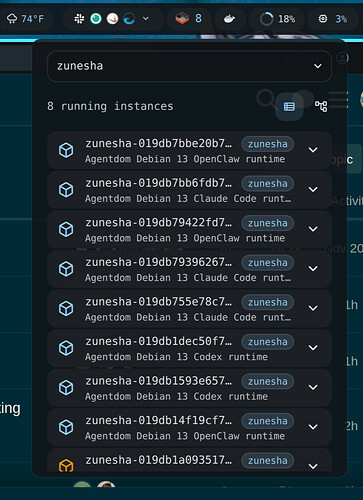Click cube icon of zunesha-019db1593e657 instance
The width and height of the screenshot is (363, 500).
[66, 388]
